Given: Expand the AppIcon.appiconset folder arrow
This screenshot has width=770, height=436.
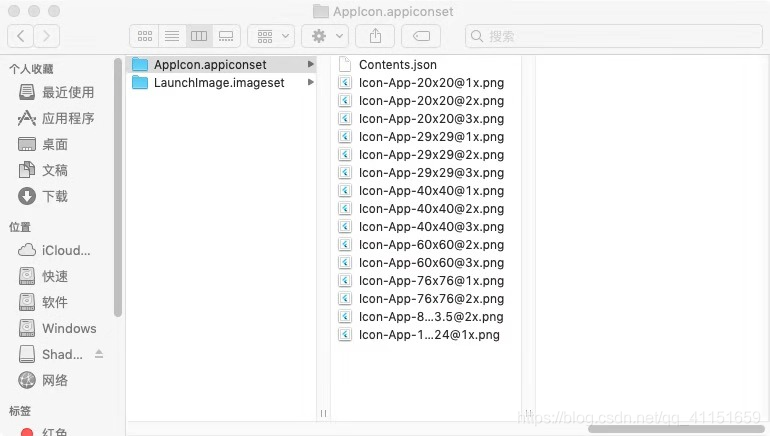Looking at the screenshot, I should pos(310,64).
